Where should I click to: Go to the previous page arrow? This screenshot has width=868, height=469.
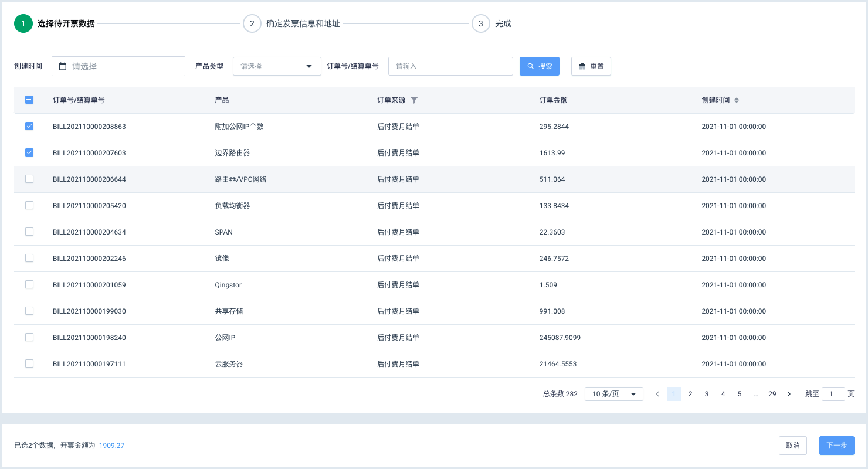657,394
